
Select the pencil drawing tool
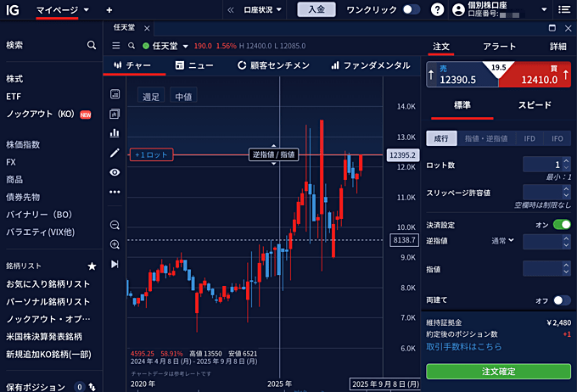[115, 153]
